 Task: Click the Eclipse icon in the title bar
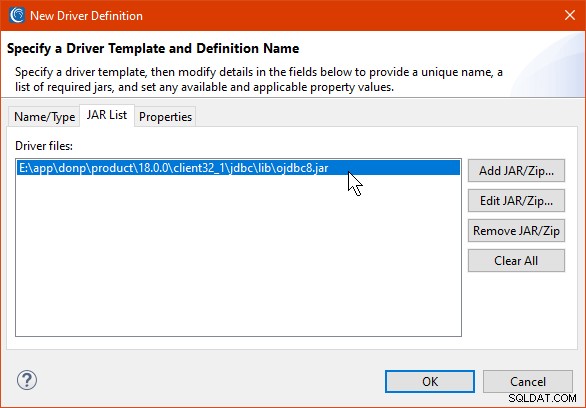(x=17, y=15)
